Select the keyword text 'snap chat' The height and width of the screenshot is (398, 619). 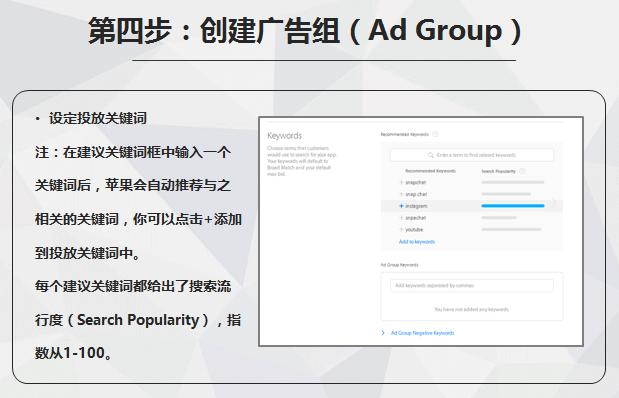point(416,194)
